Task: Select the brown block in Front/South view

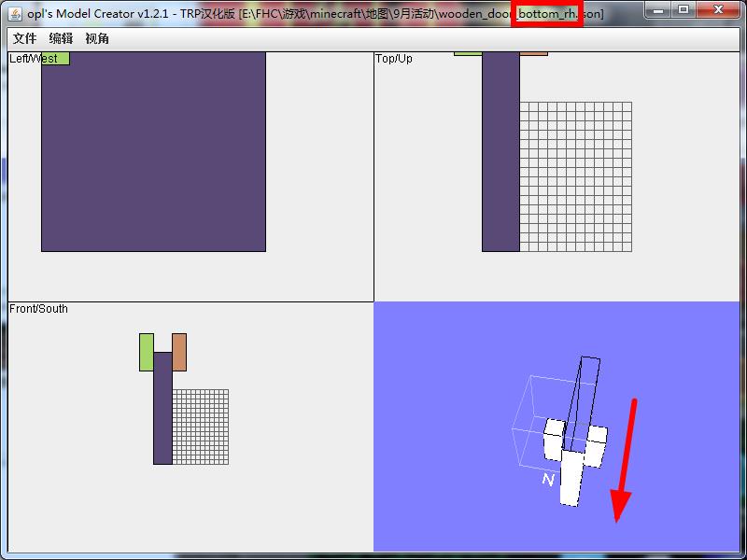Action: pyautogui.click(x=179, y=352)
